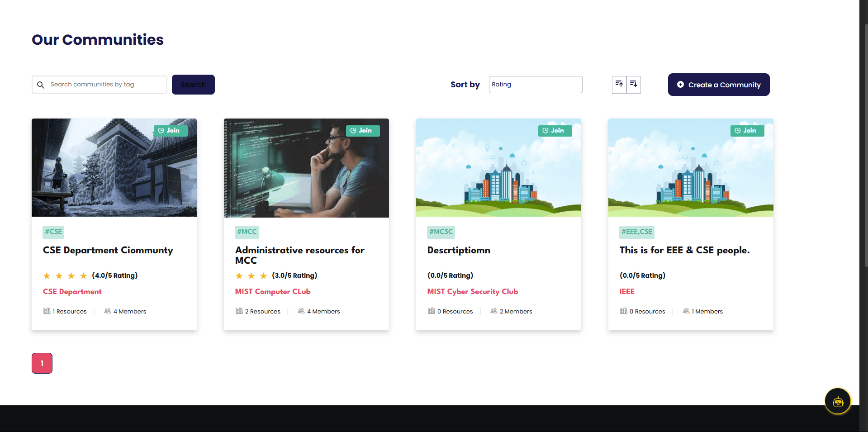Click the CSE Department Ciommunty title
This screenshot has width=868, height=432.
click(108, 250)
